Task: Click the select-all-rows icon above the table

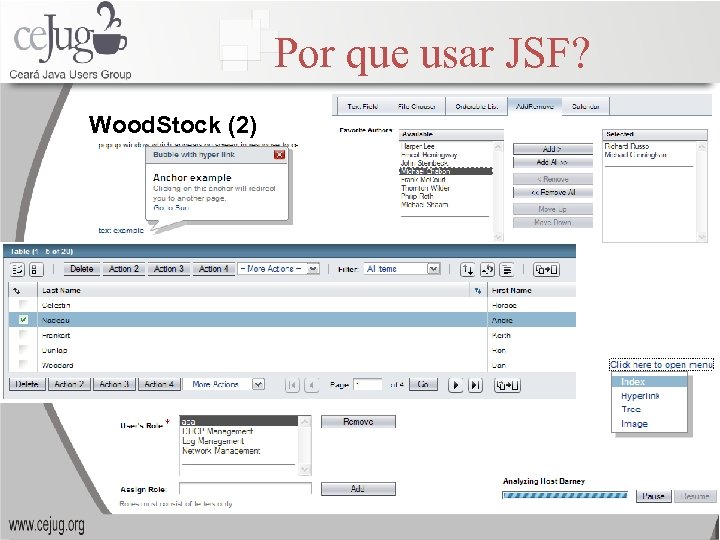Action: click(17, 270)
